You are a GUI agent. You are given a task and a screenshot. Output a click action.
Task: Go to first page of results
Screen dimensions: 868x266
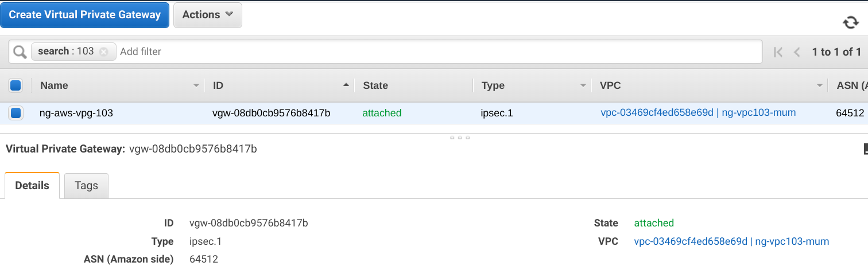coord(778,52)
